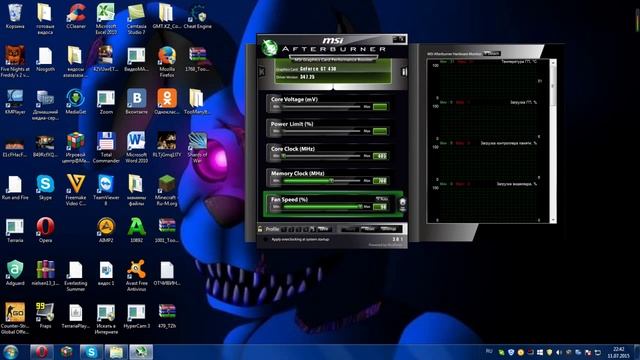The width and height of the screenshot is (640, 360).
Task: Open the Вконтакте desktop shortcut
Action: tap(136, 102)
